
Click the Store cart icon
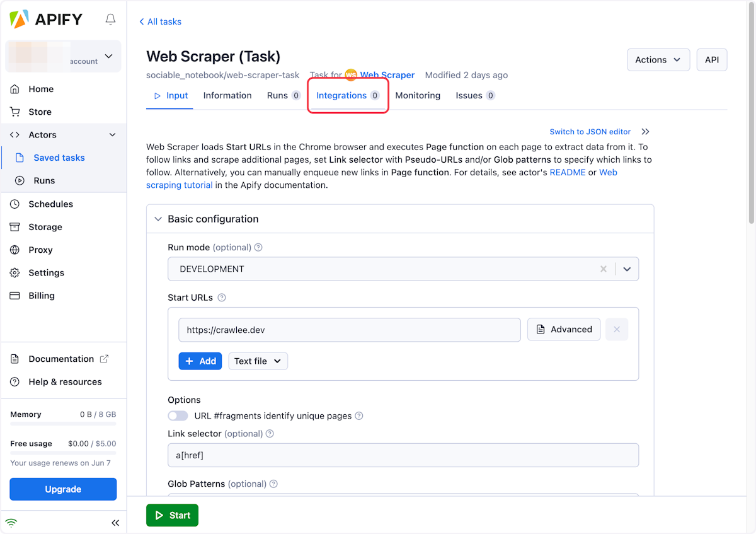[15, 112]
